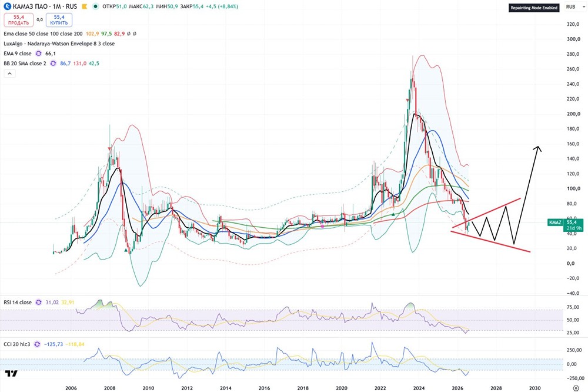Image resolution: width=588 pixels, height=392 pixels.
Task: Click the KAMAZ company logo icon
Action: point(8,6)
